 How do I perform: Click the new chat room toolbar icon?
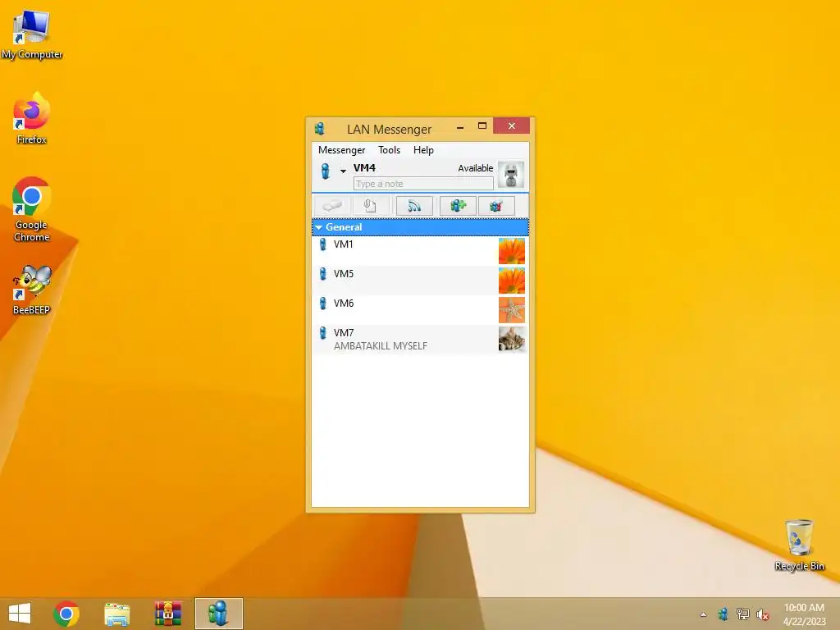458,206
